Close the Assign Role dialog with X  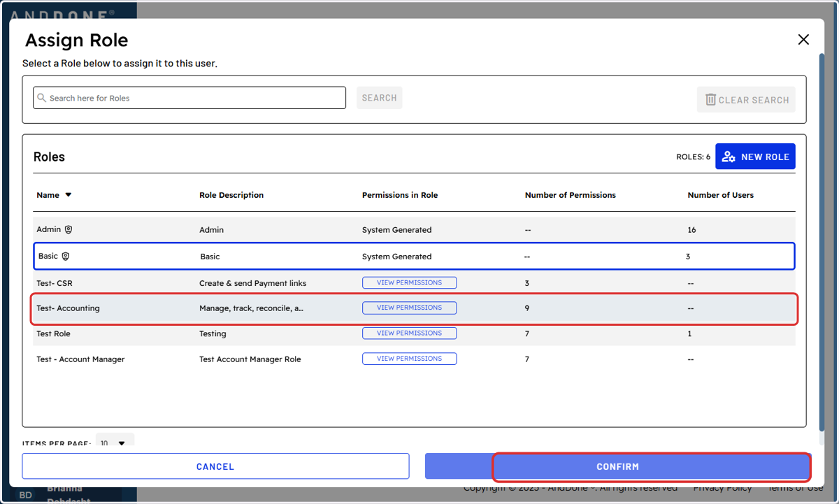[803, 40]
